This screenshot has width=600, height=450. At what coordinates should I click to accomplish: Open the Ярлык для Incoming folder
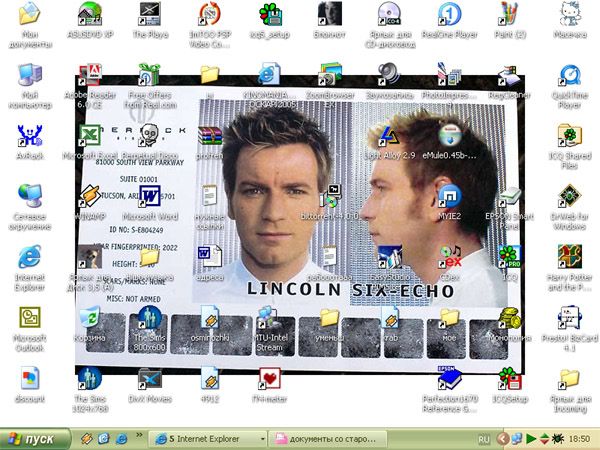[x=570, y=378]
